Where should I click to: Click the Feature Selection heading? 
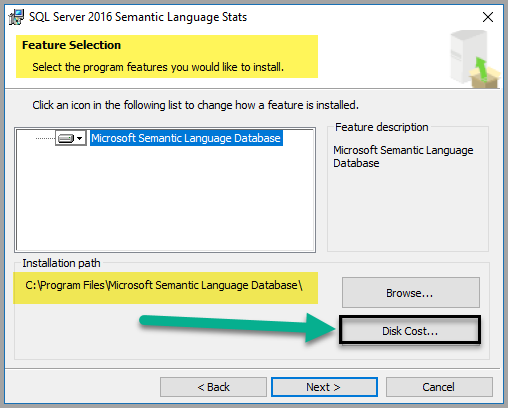71,45
